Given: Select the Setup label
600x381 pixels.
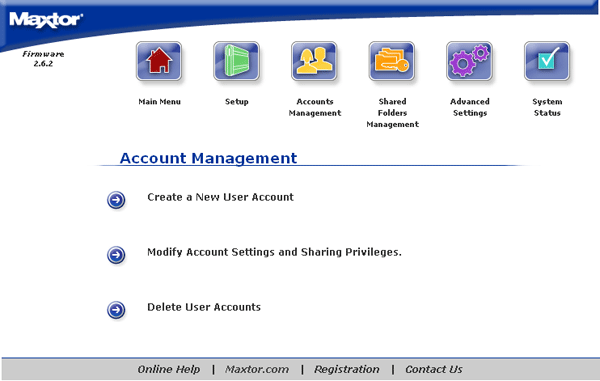Looking at the screenshot, I should [236, 102].
